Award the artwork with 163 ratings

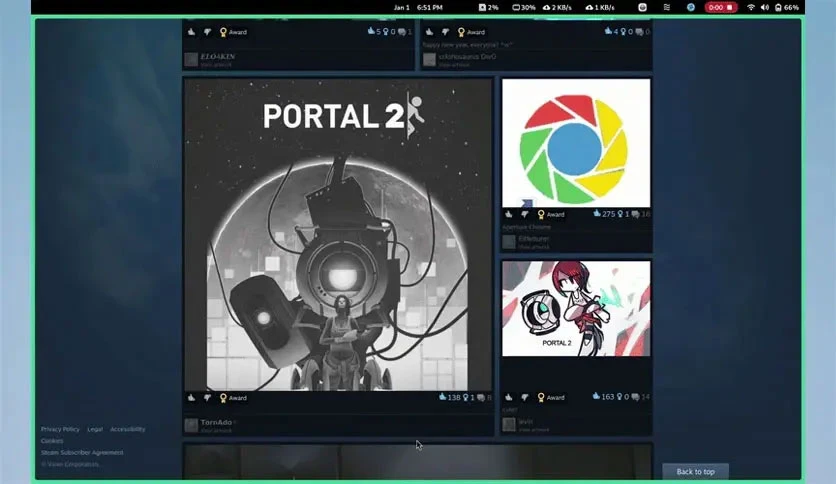point(551,397)
